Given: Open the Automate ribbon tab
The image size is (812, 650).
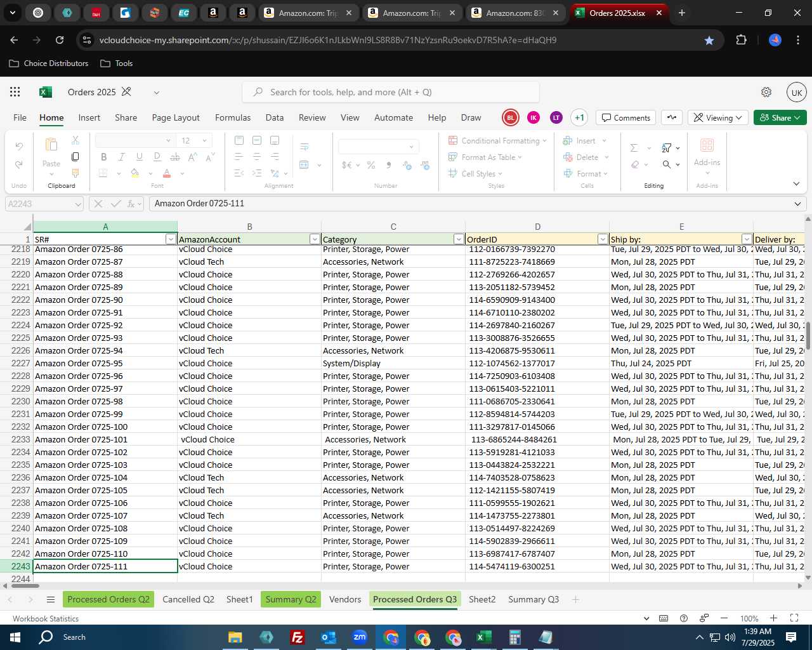Looking at the screenshot, I should 393,117.
